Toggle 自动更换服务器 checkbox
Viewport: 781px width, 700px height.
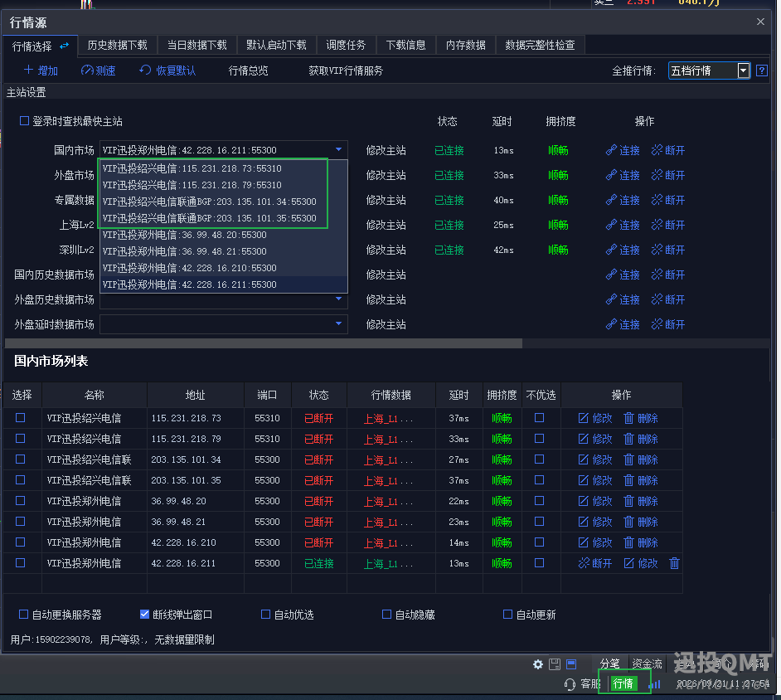23,615
